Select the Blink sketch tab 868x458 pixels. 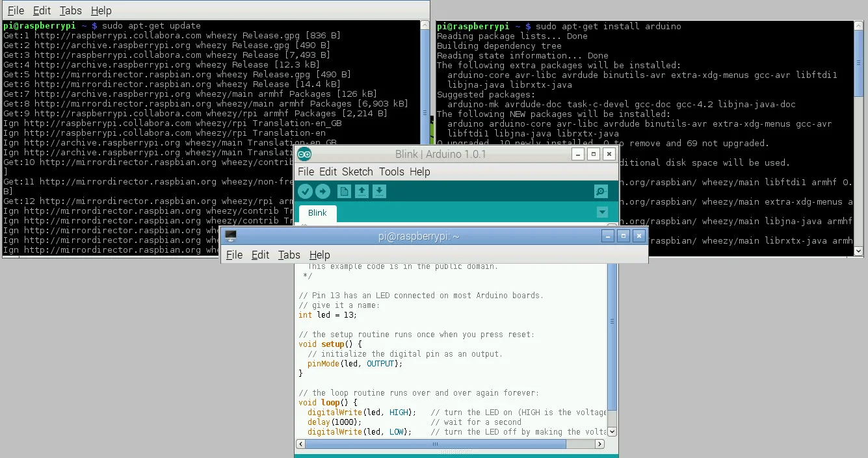(317, 213)
